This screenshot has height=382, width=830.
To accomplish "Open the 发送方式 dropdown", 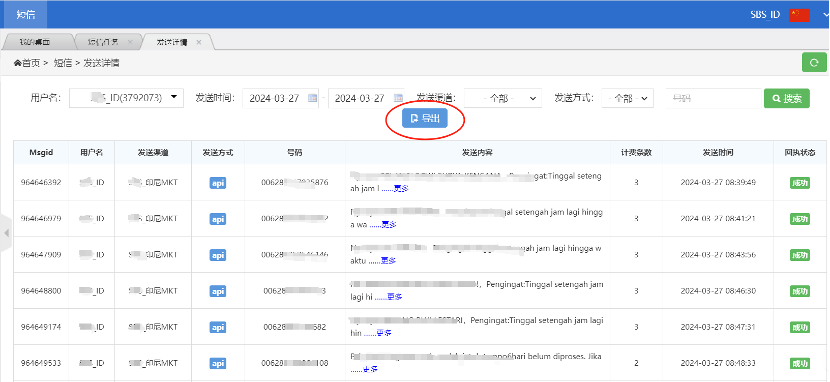I will [x=627, y=98].
